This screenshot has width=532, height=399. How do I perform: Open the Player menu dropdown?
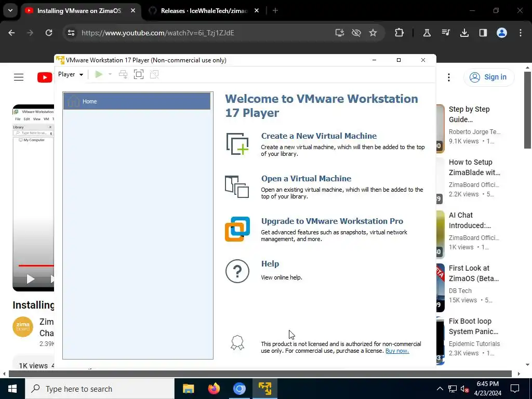click(71, 74)
